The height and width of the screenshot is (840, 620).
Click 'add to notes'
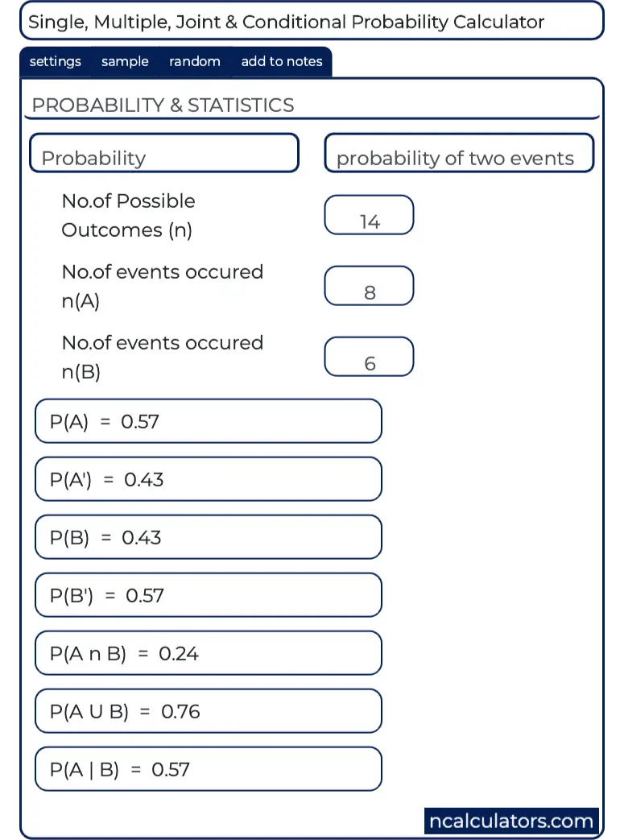[281, 61]
